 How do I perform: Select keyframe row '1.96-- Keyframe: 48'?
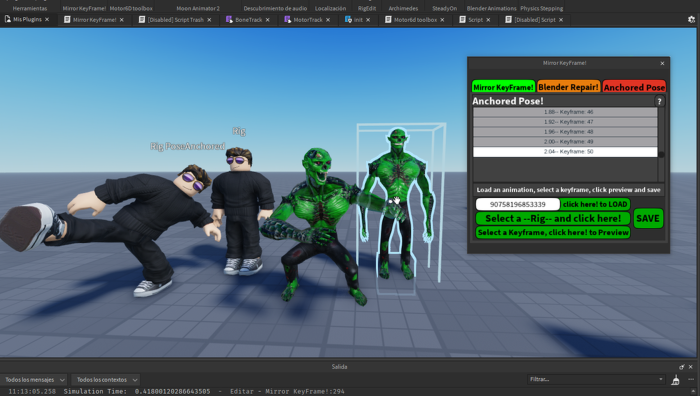pos(565,132)
